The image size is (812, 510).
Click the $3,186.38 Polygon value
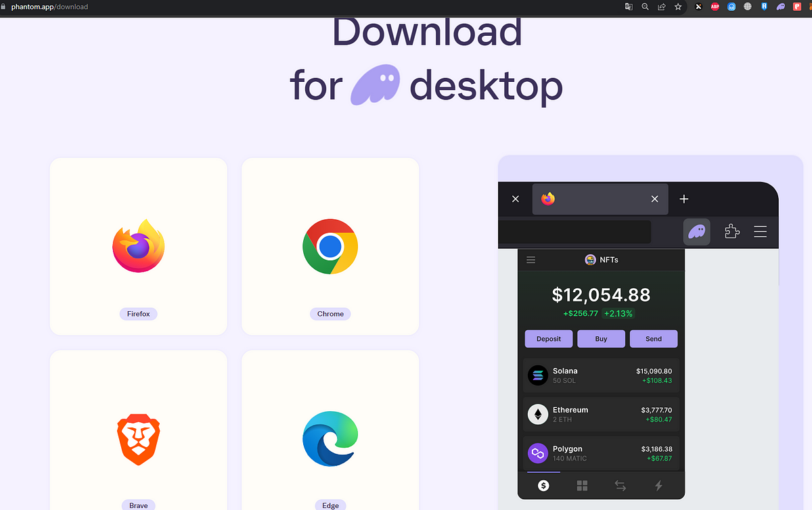[x=656, y=449]
